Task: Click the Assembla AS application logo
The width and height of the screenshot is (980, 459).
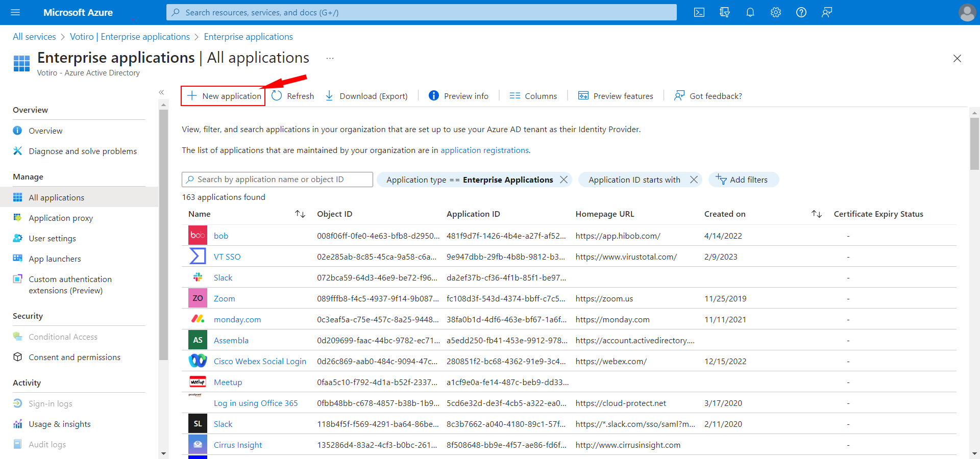Action: [x=198, y=340]
